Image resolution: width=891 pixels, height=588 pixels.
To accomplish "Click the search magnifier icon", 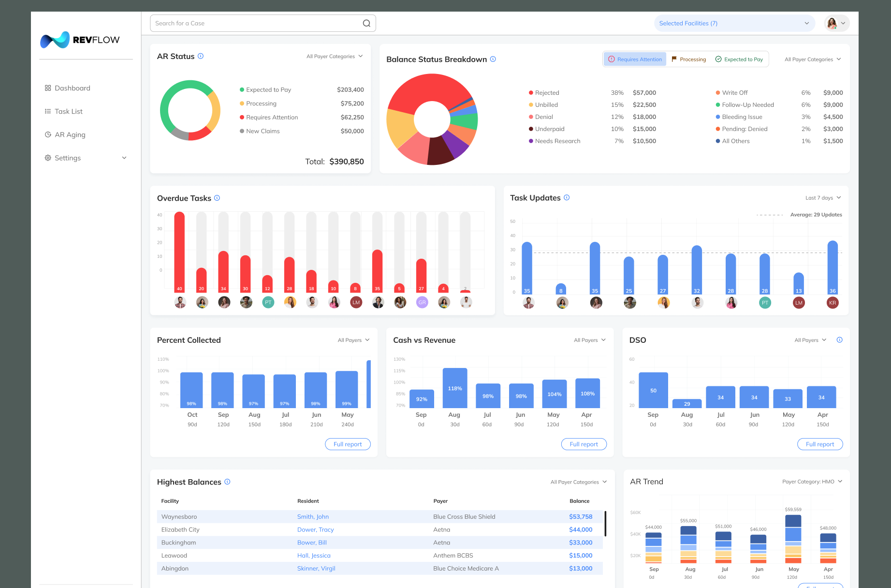I will [366, 23].
